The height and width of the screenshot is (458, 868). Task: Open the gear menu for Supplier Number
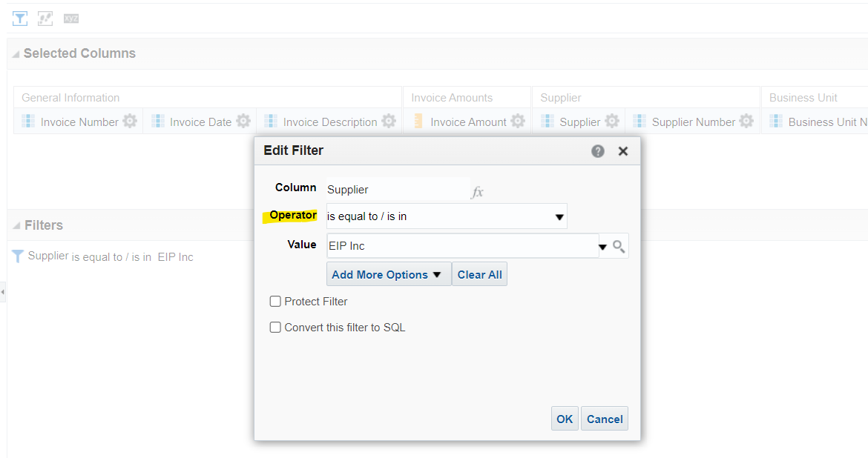click(746, 121)
